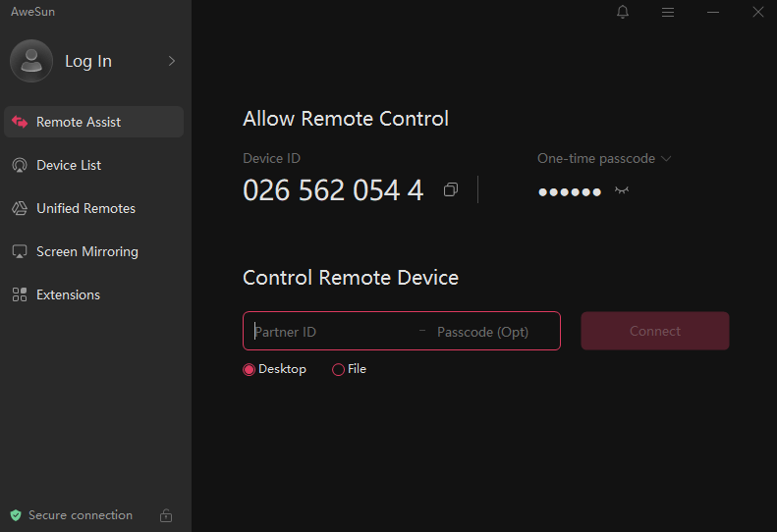The image size is (777, 532).
Task: Click the notification bell icon
Action: click(623, 12)
